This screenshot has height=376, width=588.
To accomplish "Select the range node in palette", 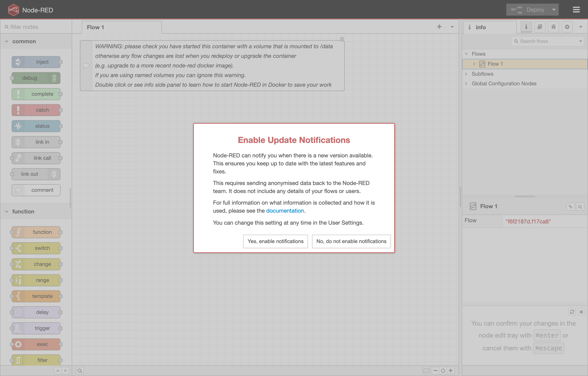I will [36, 280].
